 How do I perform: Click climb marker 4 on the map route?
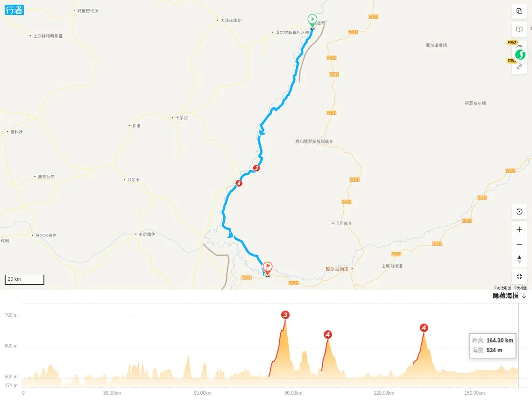[x=239, y=183]
